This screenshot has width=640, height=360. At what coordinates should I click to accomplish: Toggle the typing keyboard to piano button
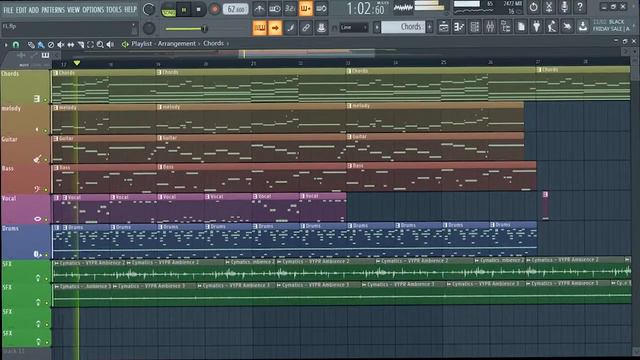point(260,28)
